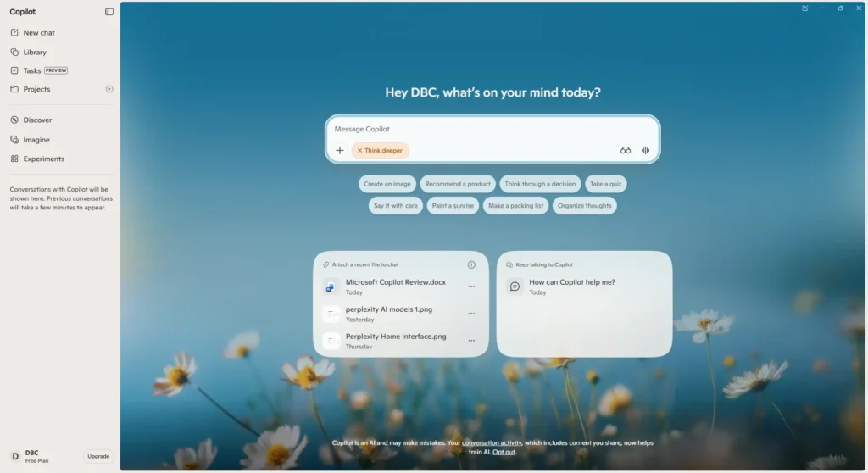This screenshot has height=473, width=868.
Task: Click the Message Copilot input field
Action: (492, 129)
